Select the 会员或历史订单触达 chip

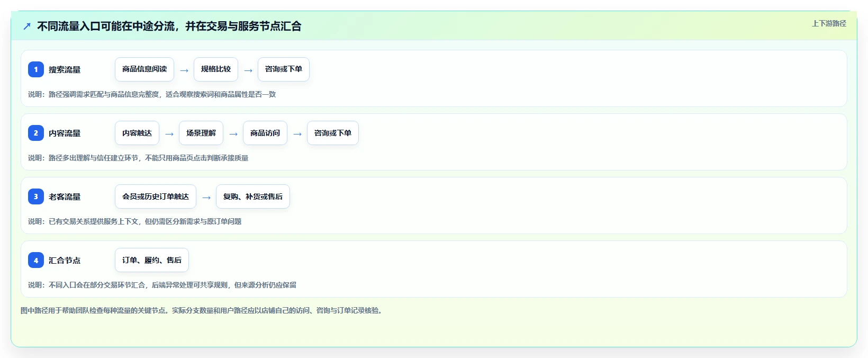click(156, 196)
